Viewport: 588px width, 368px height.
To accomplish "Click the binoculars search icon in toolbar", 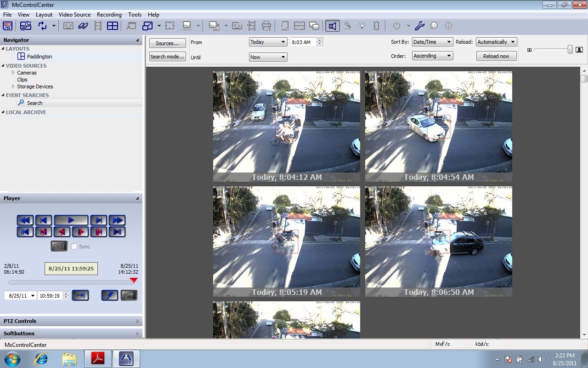I will point(83,26).
